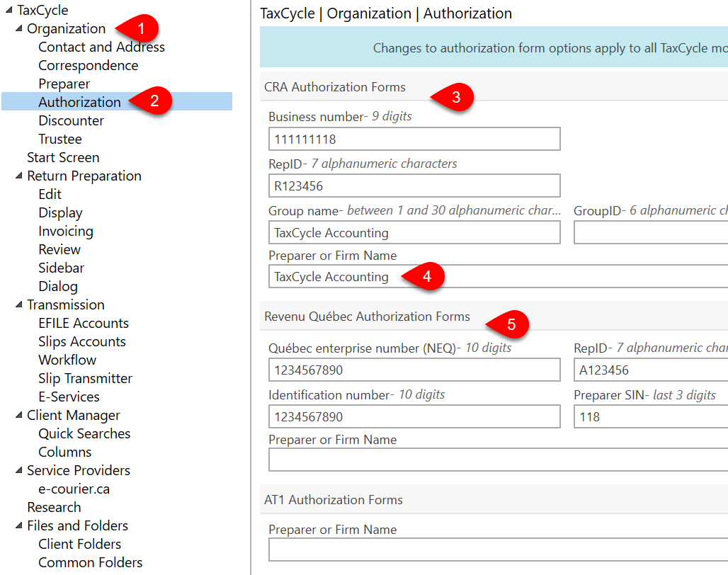
Task: Open Trustee options
Action: (60, 140)
